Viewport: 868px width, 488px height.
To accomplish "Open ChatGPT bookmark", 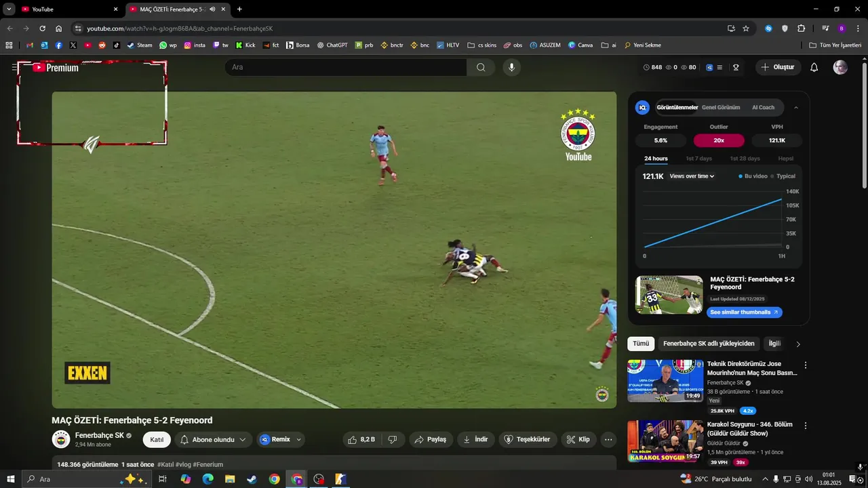I will tap(332, 45).
